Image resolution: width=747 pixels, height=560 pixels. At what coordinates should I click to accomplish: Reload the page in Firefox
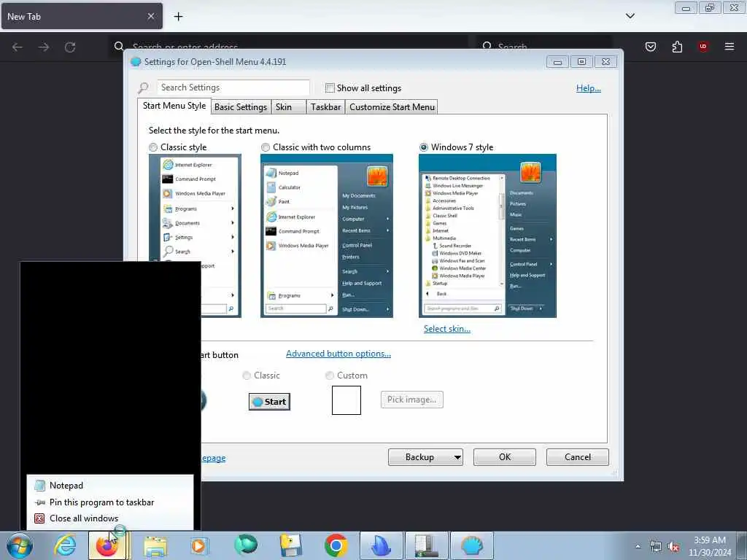point(70,47)
